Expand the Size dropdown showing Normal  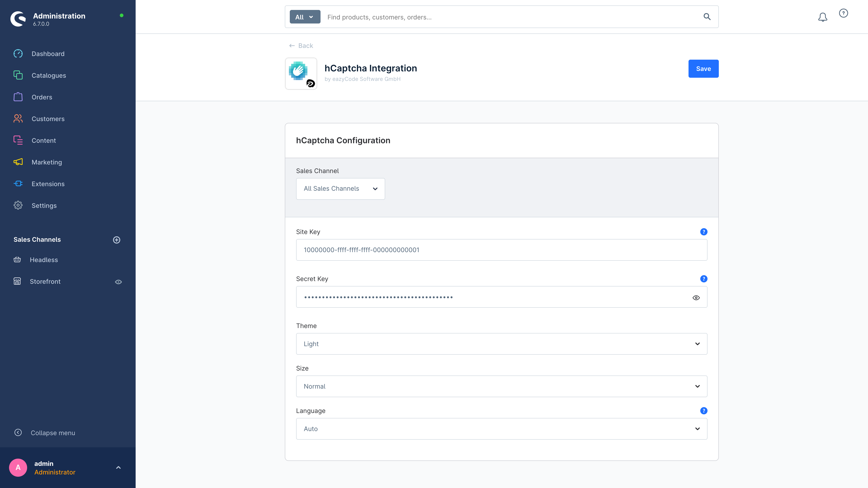click(501, 386)
